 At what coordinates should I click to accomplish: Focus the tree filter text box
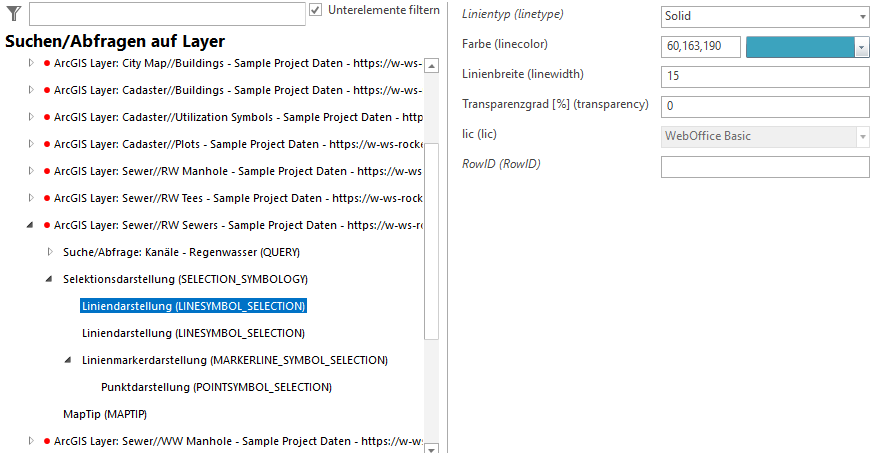[x=167, y=14]
